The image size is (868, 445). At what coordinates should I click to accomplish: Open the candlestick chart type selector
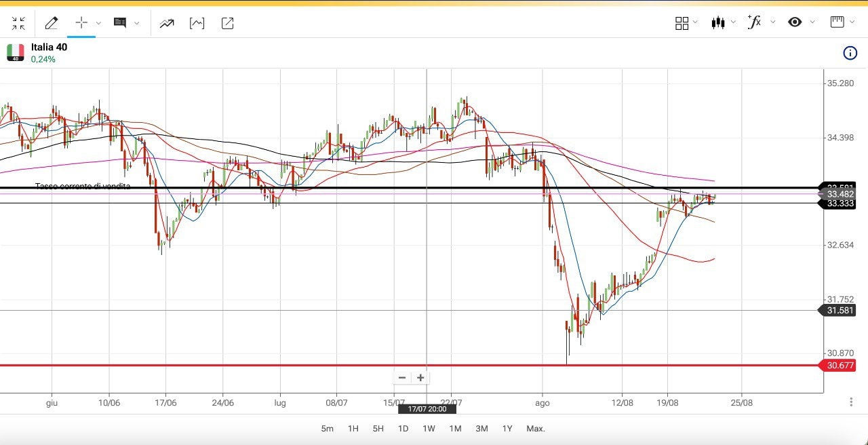click(x=718, y=22)
